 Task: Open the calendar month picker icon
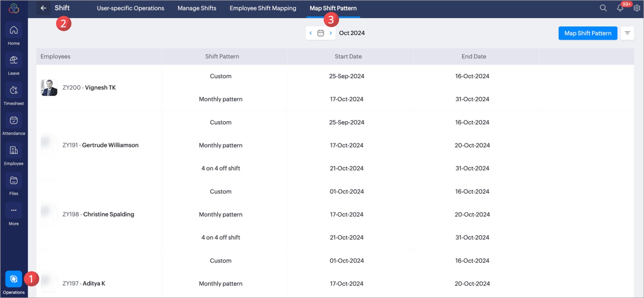(321, 33)
